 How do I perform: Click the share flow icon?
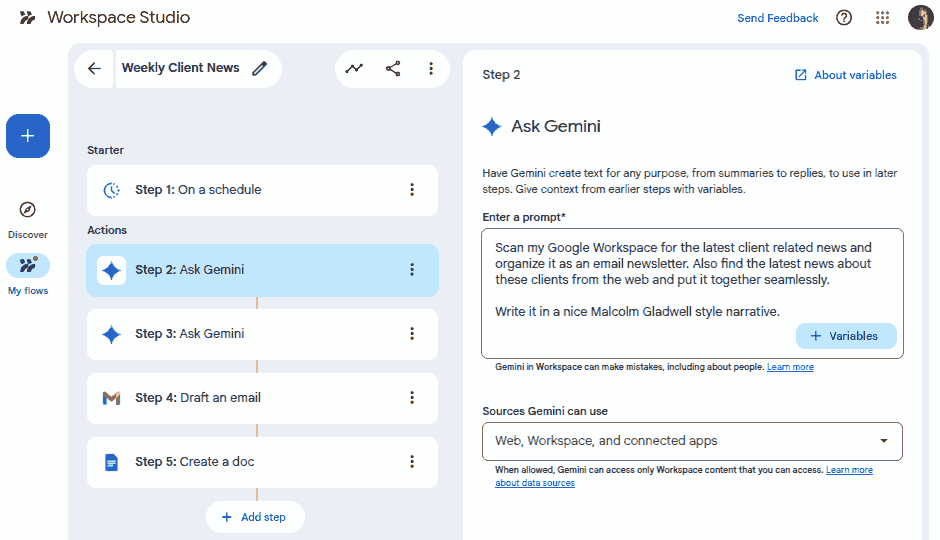point(393,69)
